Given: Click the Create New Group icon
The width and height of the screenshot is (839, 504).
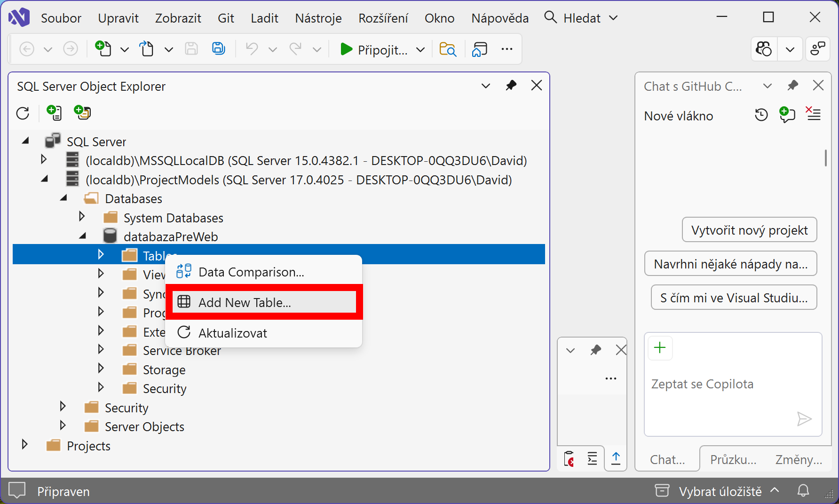Looking at the screenshot, I should [83, 112].
